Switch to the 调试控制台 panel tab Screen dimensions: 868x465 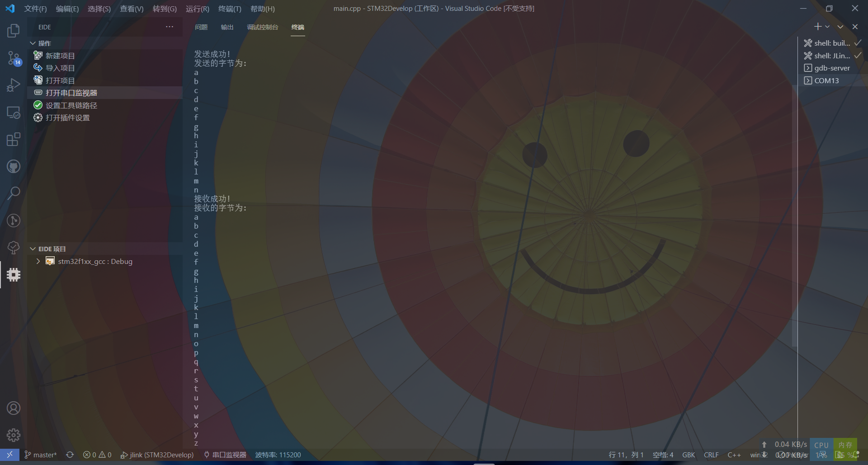point(263,27)
